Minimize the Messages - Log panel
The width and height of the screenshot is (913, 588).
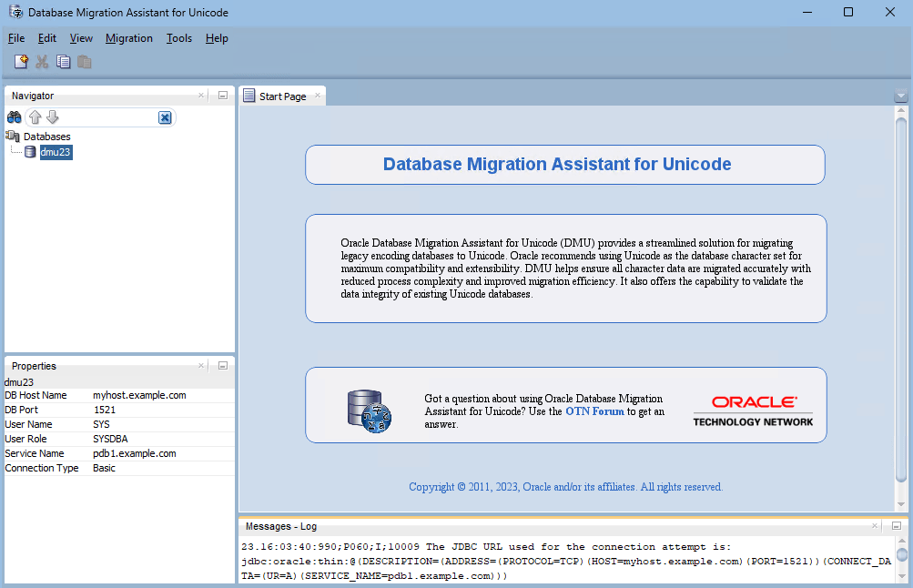click(897, 526)
